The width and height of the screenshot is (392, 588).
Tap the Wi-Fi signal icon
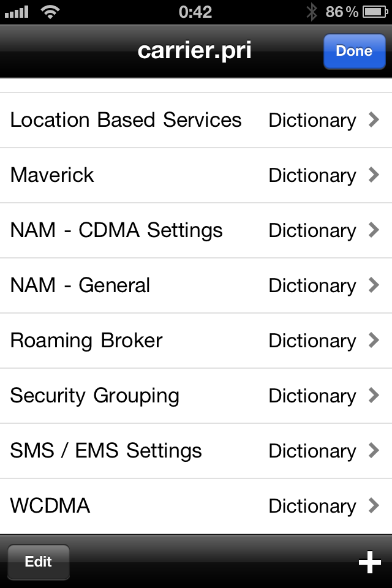50,12
